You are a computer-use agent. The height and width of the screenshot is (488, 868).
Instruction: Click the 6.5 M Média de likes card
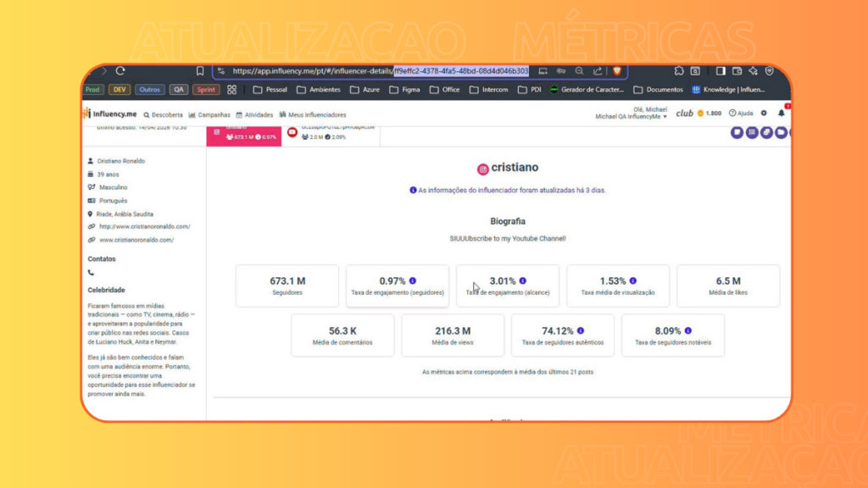click(x=728, y=286)
